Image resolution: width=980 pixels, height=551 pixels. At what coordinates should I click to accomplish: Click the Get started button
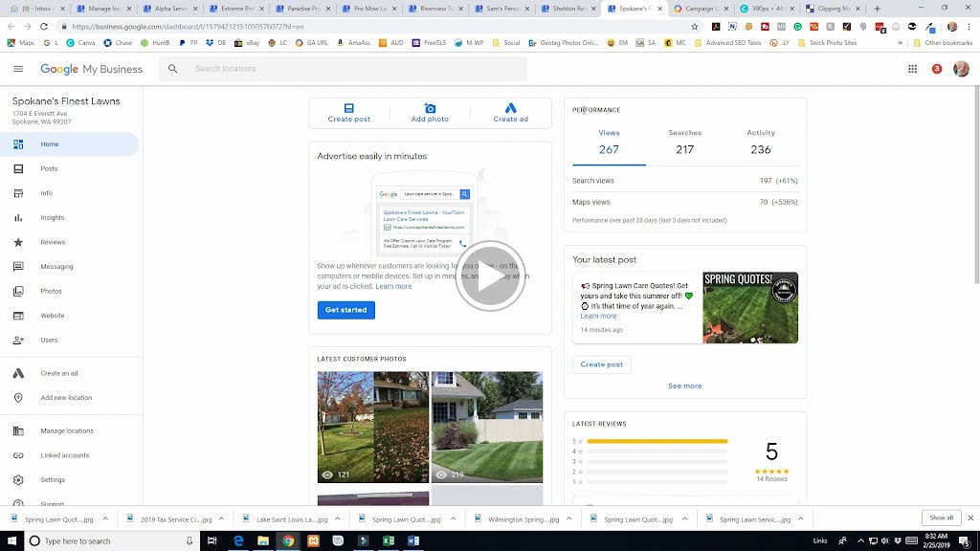[x=345, y=310]
